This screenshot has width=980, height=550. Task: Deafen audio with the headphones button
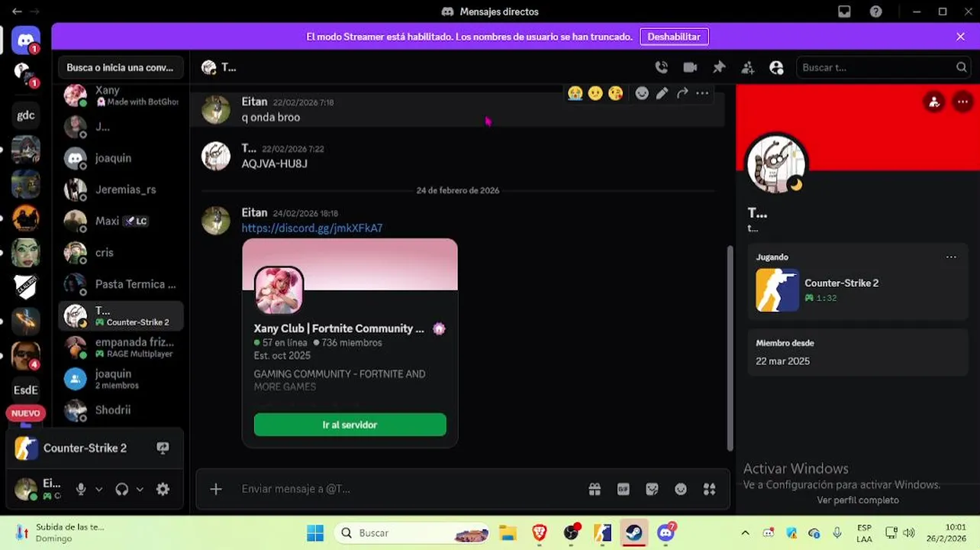pyautogui.click(x=122, y=489)
